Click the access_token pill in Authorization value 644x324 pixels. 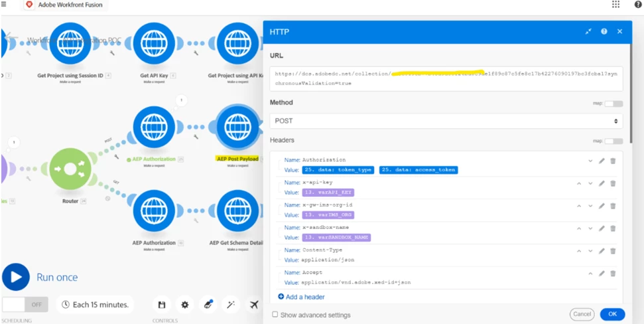(x=419, y=170)
